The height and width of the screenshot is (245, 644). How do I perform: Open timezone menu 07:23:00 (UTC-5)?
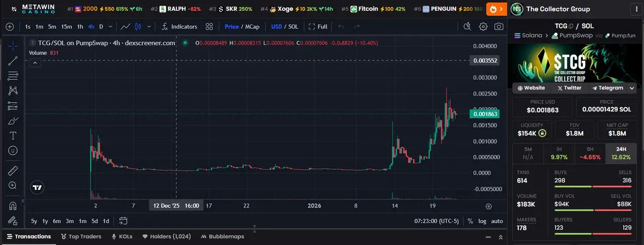tap(436, 221)
